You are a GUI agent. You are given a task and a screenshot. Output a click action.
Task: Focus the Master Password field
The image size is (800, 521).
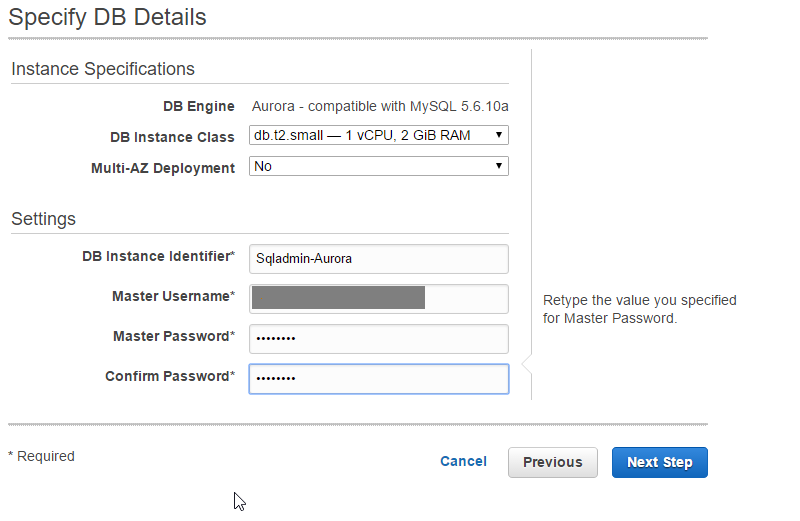click(378, 338)
